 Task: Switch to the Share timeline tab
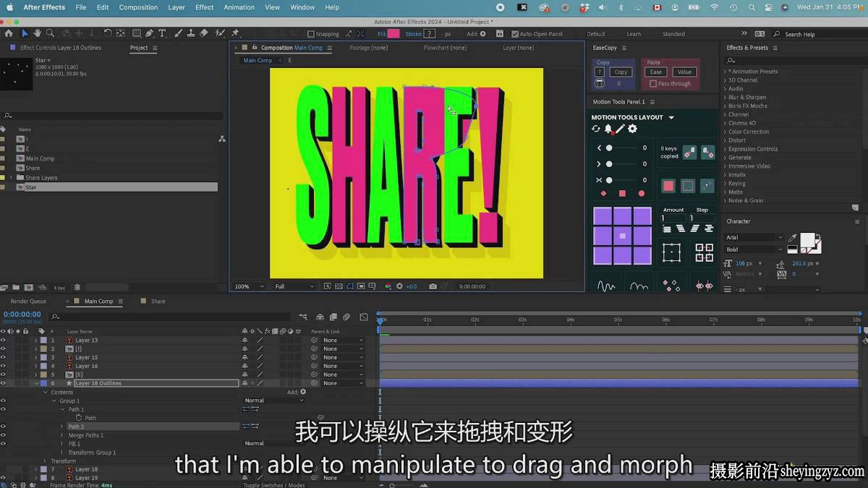[x=158, y=301]
